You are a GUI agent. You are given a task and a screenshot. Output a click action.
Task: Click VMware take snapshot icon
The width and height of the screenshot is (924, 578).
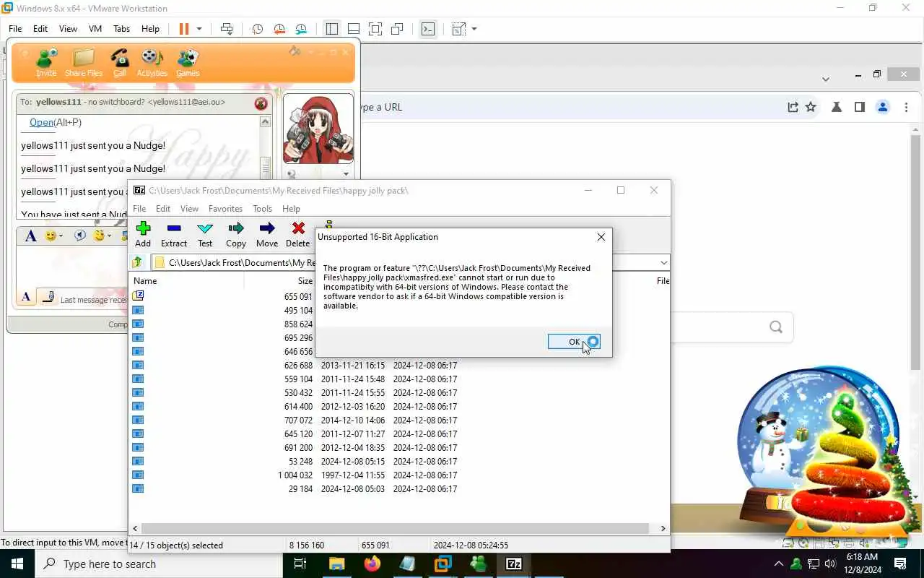point(257,29)
